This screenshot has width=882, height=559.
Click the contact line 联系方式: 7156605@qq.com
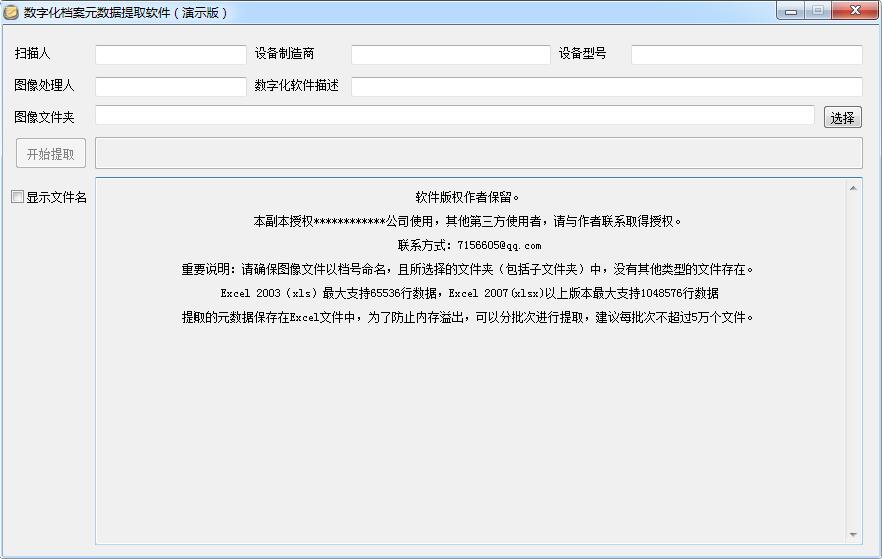tap(469, 245)
